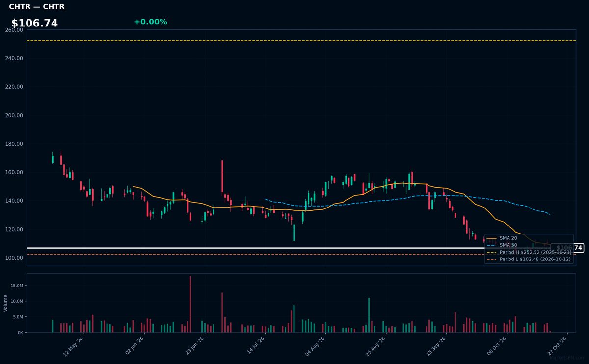Viewport: 589px width, 364px height.
Task: Click the rotated Volume axis title
Action: [5, 303]
